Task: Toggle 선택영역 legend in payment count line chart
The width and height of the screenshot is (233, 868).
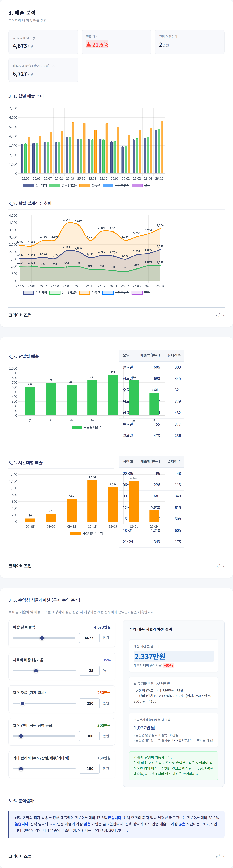Action: pyautogui.click(x=35, y=292)
